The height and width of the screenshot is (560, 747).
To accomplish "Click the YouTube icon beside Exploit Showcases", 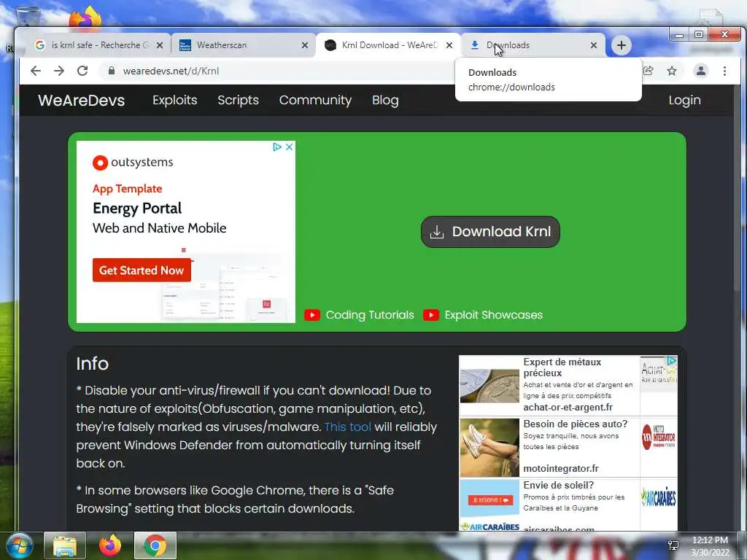I will pyautogui.click(x=430, y=315).
